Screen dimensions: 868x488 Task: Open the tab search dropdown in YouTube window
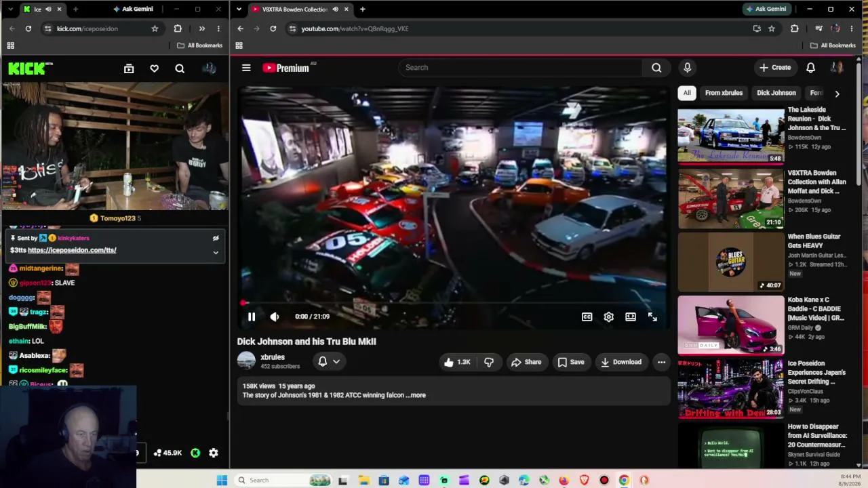tap(239, 9)
